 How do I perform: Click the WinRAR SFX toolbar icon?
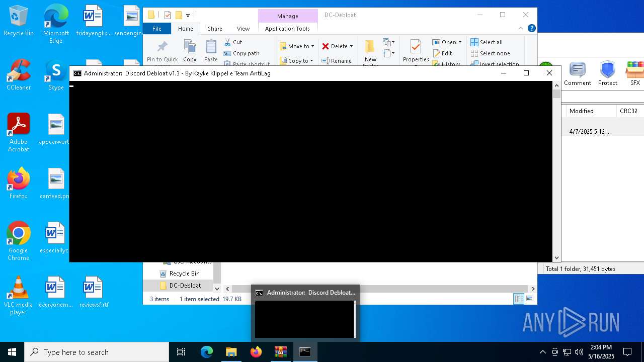[x=635, y=73]
